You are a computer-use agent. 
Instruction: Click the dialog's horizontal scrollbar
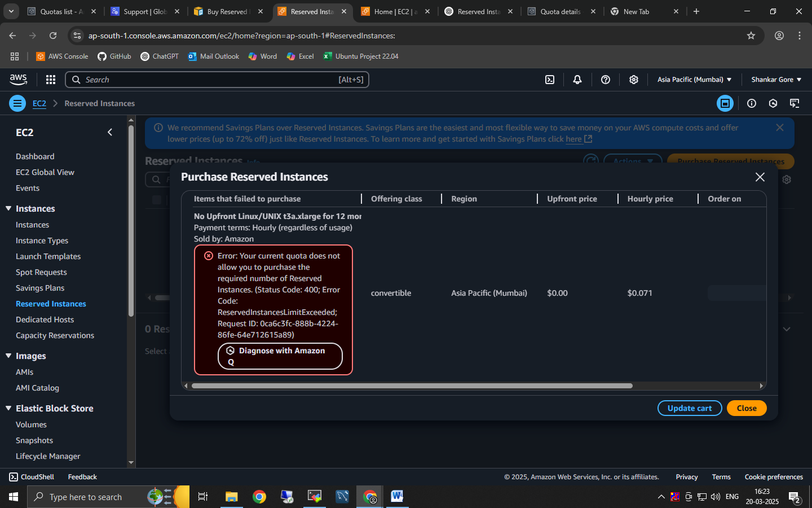tap(412, 386)
